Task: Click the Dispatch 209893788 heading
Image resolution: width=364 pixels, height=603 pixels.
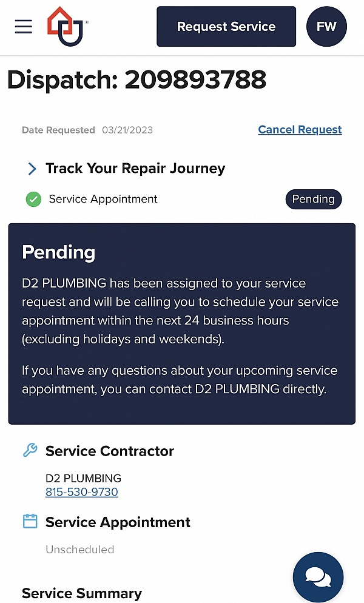Action: click(x=136, y=80)
